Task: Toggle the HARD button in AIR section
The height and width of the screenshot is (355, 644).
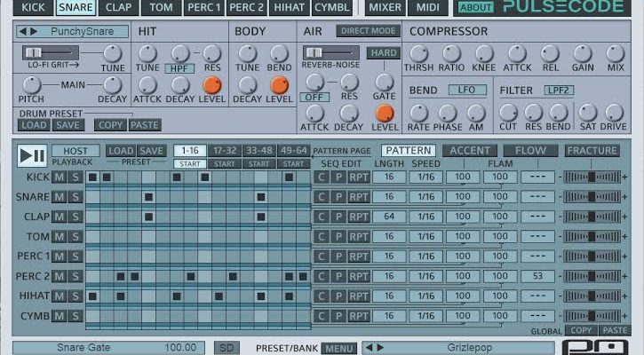Action: coord(383,53)
